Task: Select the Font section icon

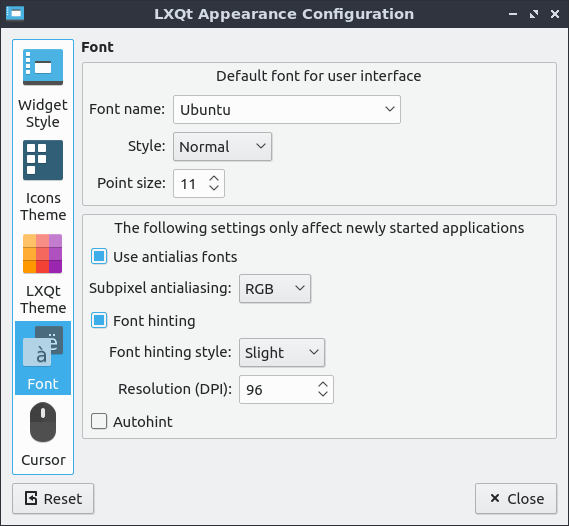Action: point(43,346)
